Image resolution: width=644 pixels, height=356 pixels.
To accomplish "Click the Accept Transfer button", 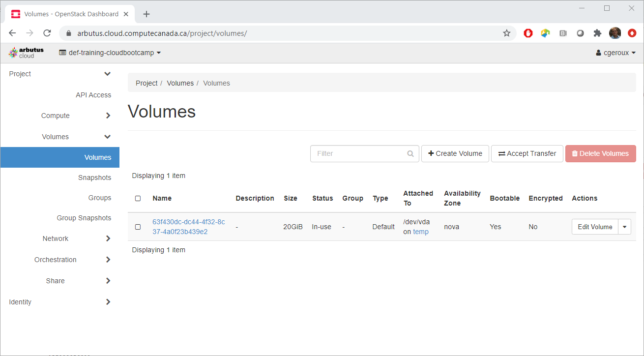I will click(x=527, y=153).
